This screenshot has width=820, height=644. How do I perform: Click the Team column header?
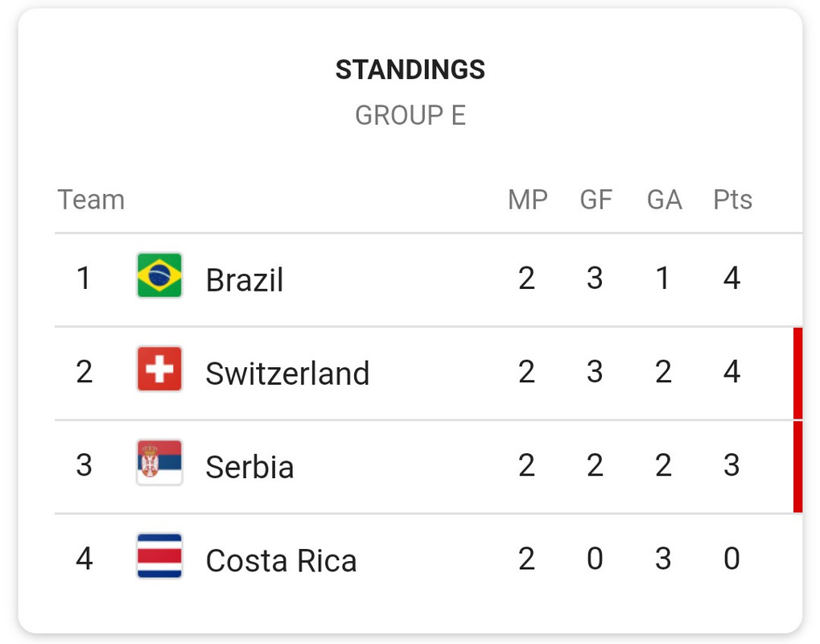(x=91, y=200)
